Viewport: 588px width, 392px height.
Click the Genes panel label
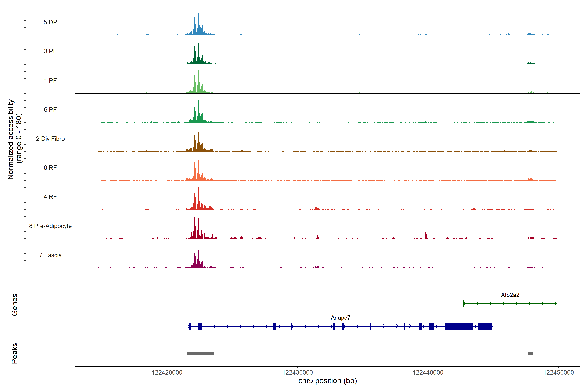(15, 305)
